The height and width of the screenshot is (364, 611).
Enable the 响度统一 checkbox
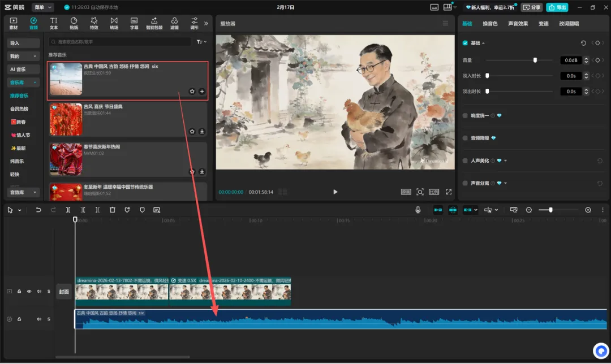pos(465,116)
